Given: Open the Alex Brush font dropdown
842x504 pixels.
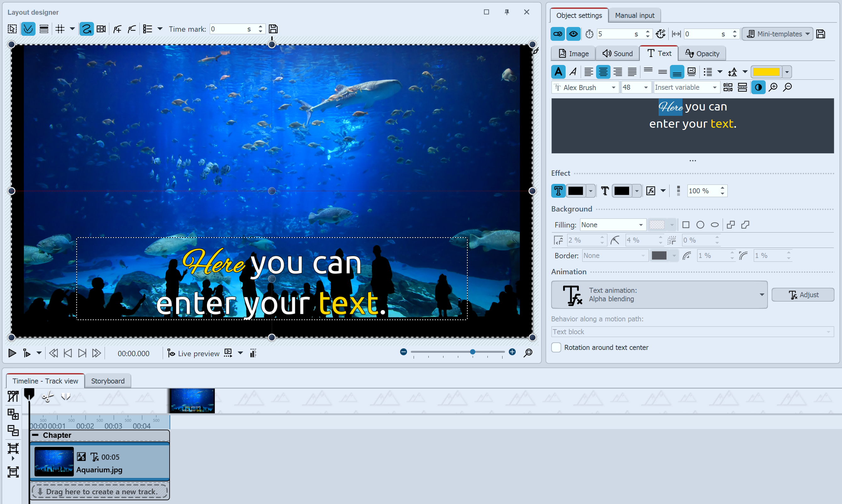Looking at the screenshot, I should [x=614, y=87].
